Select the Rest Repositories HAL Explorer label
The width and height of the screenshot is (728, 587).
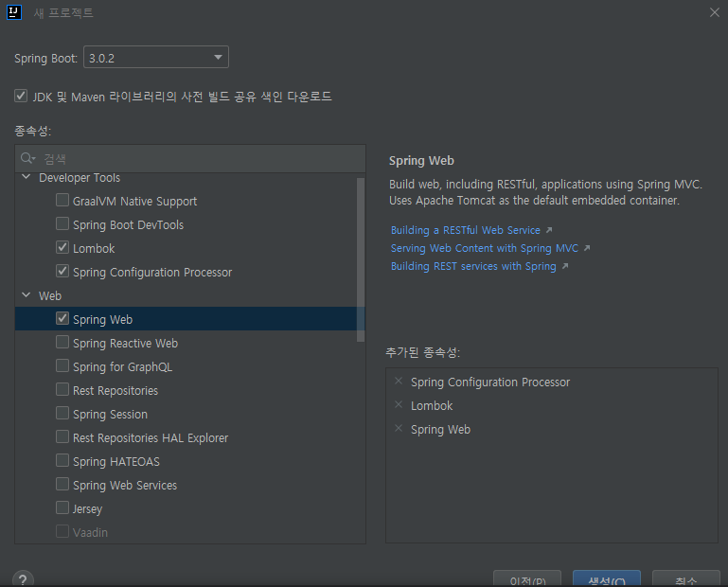point(151,438)
